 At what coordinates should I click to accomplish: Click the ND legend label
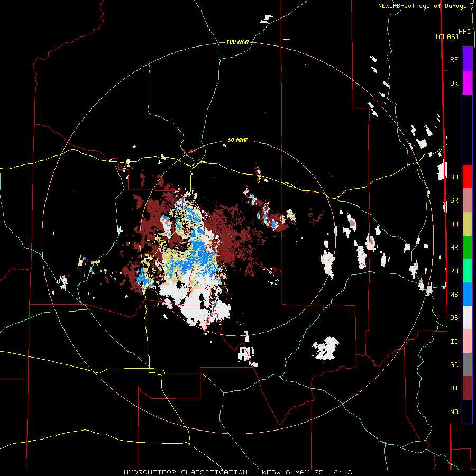point(454,411)
